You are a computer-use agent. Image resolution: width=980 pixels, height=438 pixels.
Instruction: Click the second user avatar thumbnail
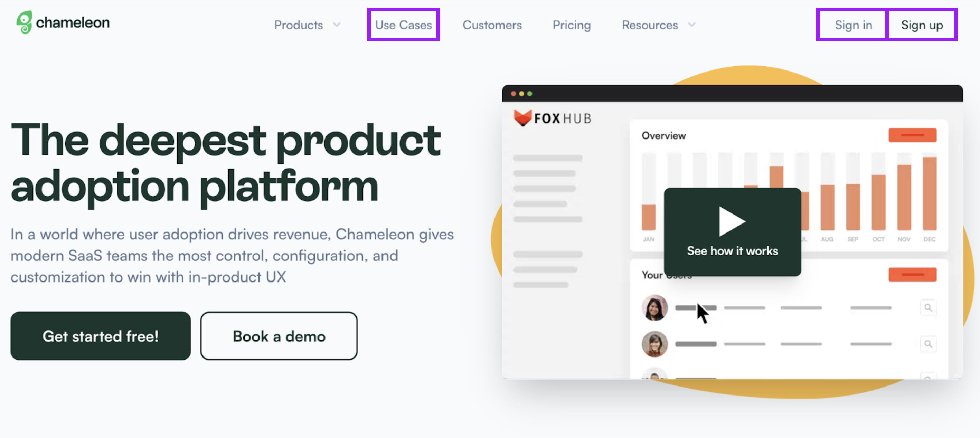click(655, 345)
